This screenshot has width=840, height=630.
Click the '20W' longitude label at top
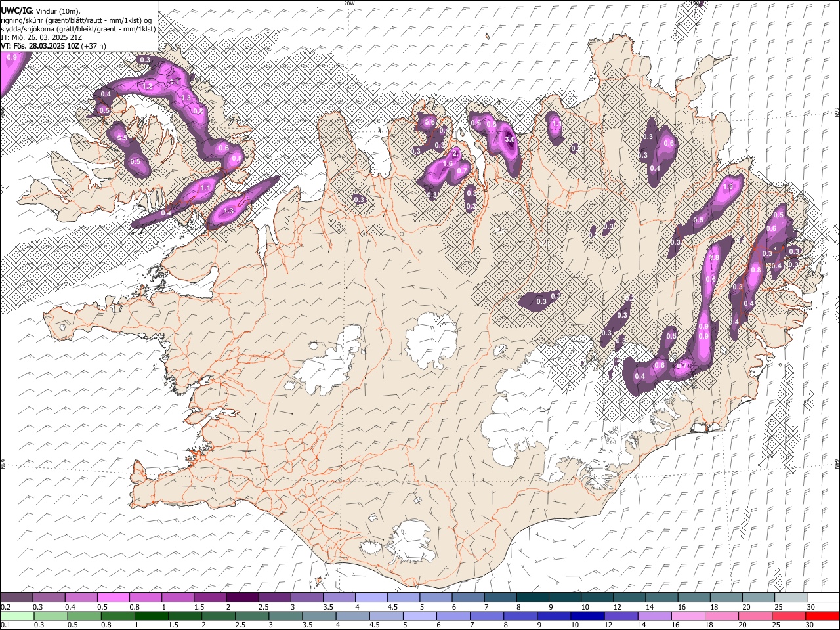tap(349, 3)
